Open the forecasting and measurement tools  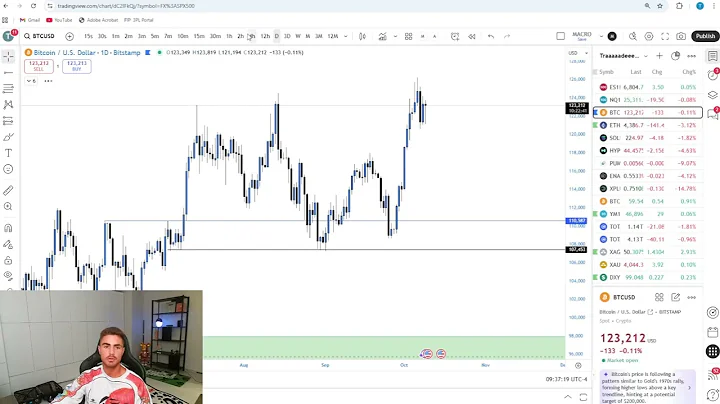click(8, 121)
